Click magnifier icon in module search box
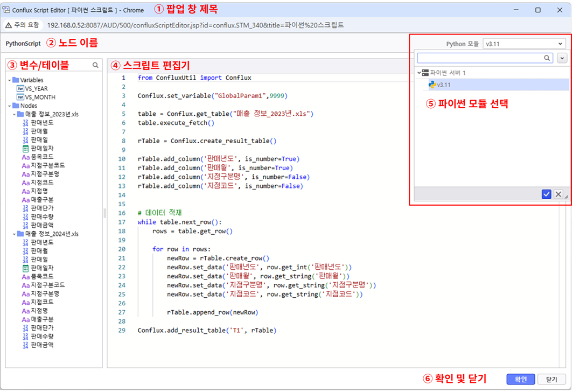The image size is (573, 392). (547, 58)
